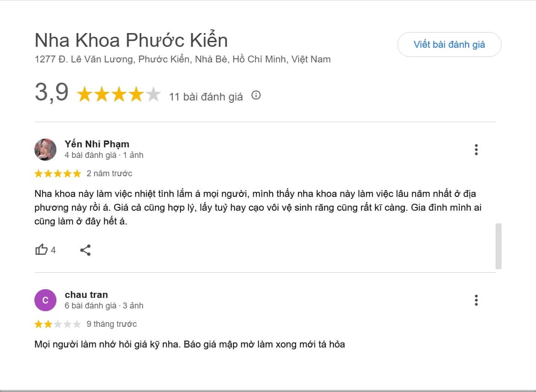Open the share icon below the first review
536x392 pixels.
(x=84, y=250)
